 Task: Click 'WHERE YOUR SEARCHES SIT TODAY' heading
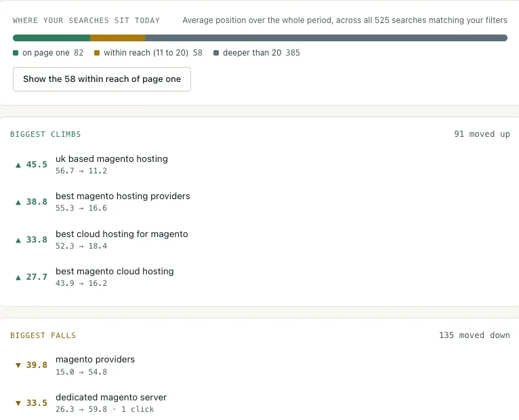tap(86, 20)
